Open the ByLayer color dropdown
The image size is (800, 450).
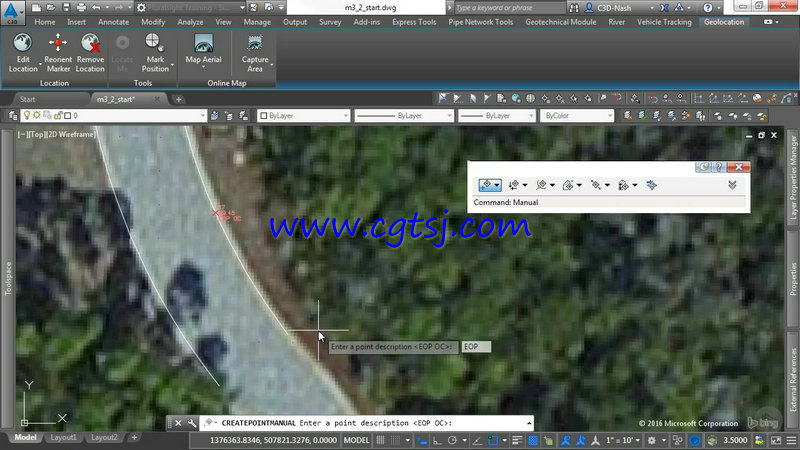coord(304,116)
